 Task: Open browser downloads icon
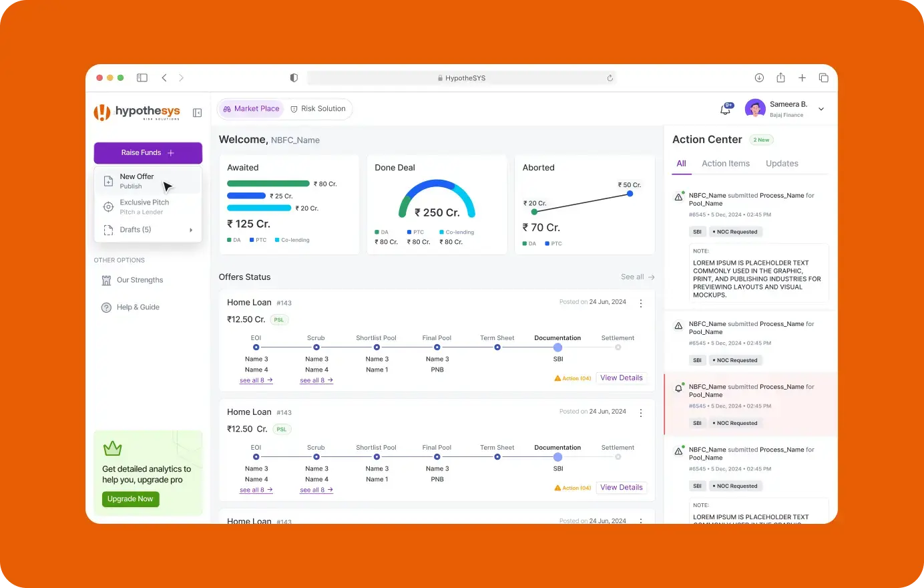759,78
